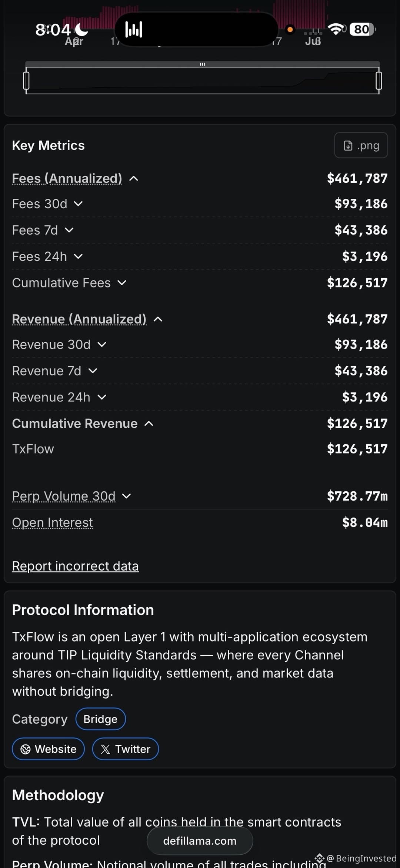This screenshot has height=868, width=400.
Task: Collapse the Revenue (Annualized) section
Action: pos(158,319)
